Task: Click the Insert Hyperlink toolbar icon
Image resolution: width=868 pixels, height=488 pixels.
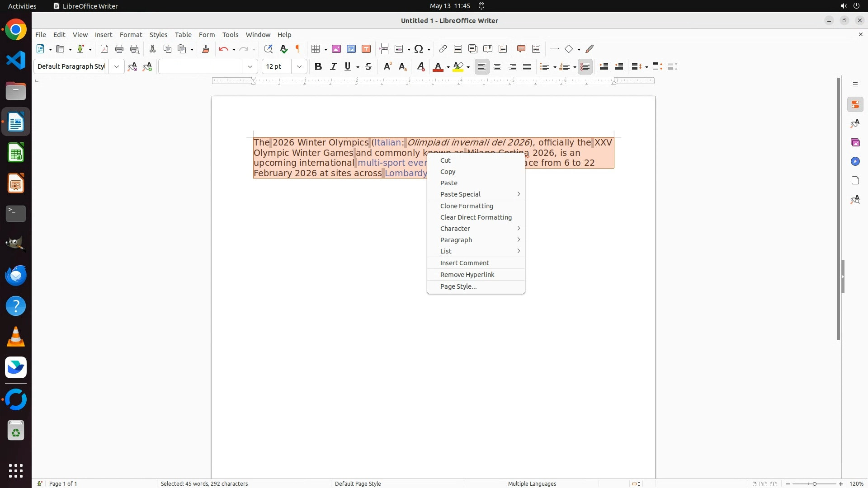Action: click(x=443, y=49)
